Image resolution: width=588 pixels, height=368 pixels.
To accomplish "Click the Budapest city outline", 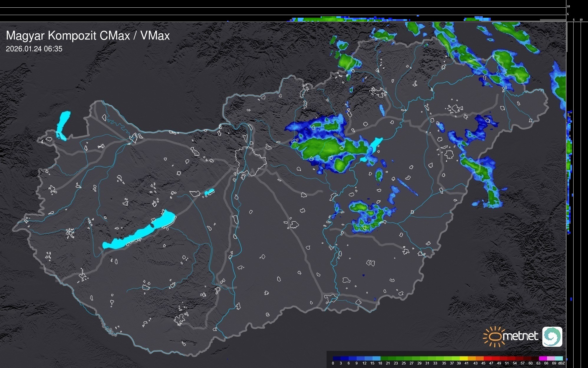I will click(251, 161).
